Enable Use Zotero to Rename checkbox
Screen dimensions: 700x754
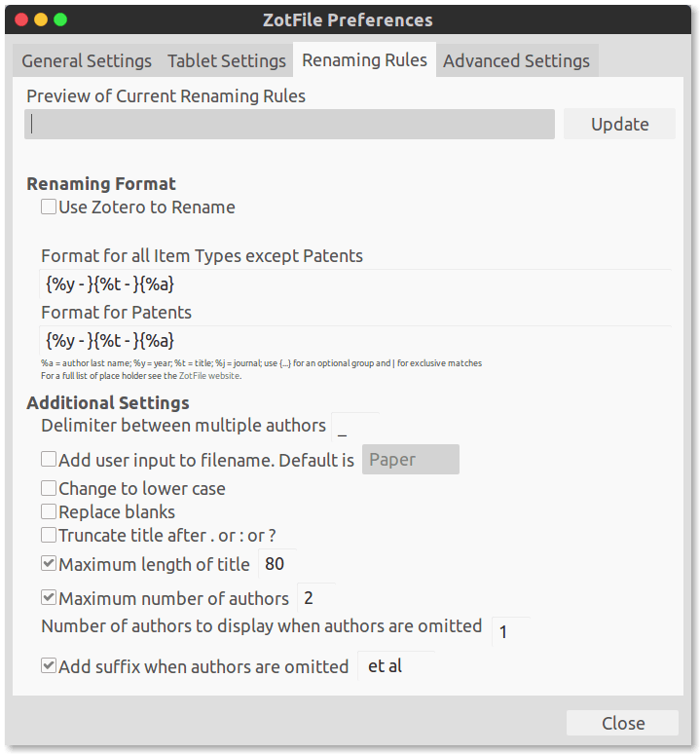49,207
